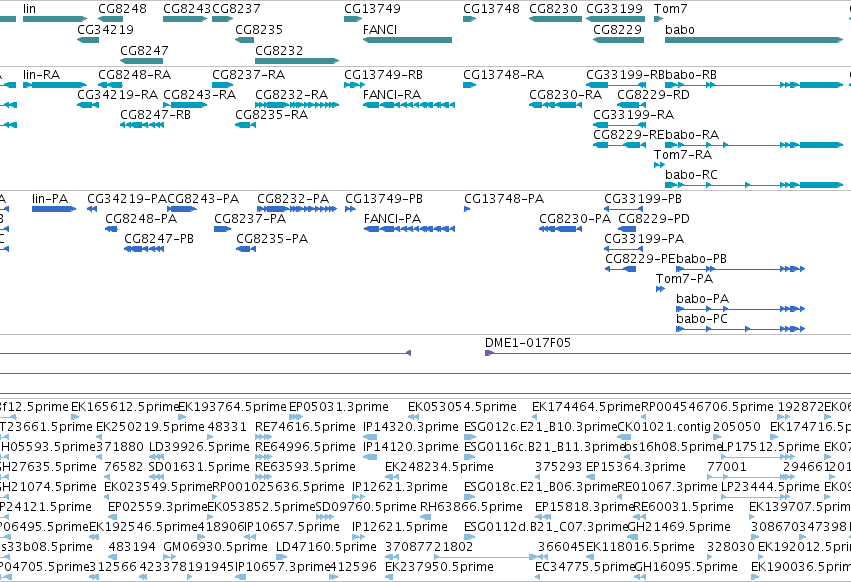Viewport: 851px width, 582px height.
Task: Click EST RE63593.5prime
Action: [x=306, y=467]
